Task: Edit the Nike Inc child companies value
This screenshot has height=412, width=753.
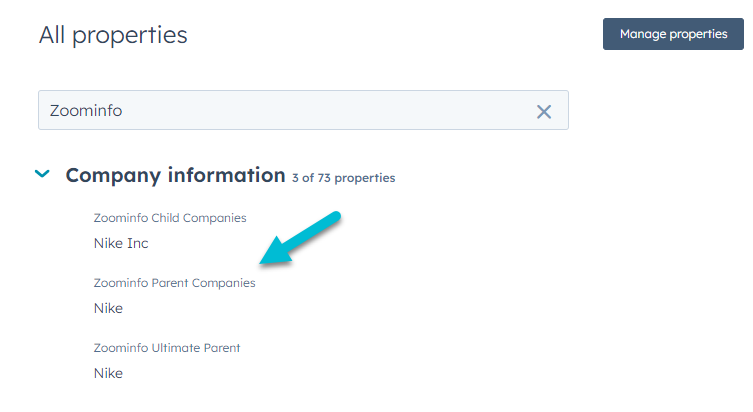Action: pos(121,243)
